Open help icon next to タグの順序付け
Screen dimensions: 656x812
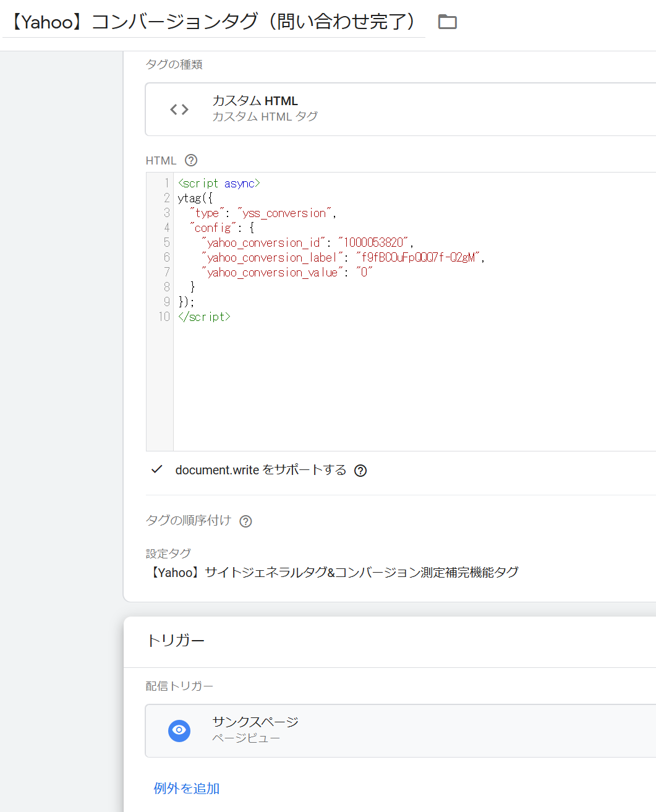[245, 521]
